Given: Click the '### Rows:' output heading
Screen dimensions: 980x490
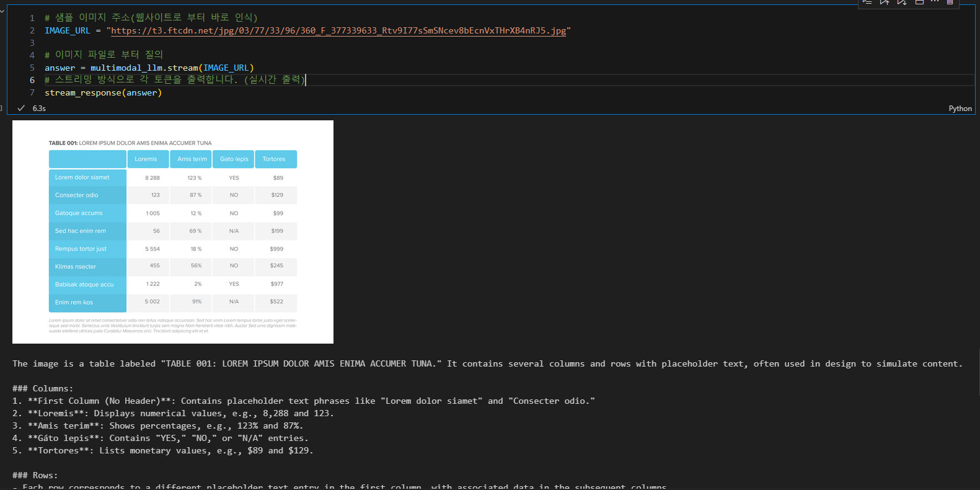Looking at the screenshot, I should click(35, 476).
